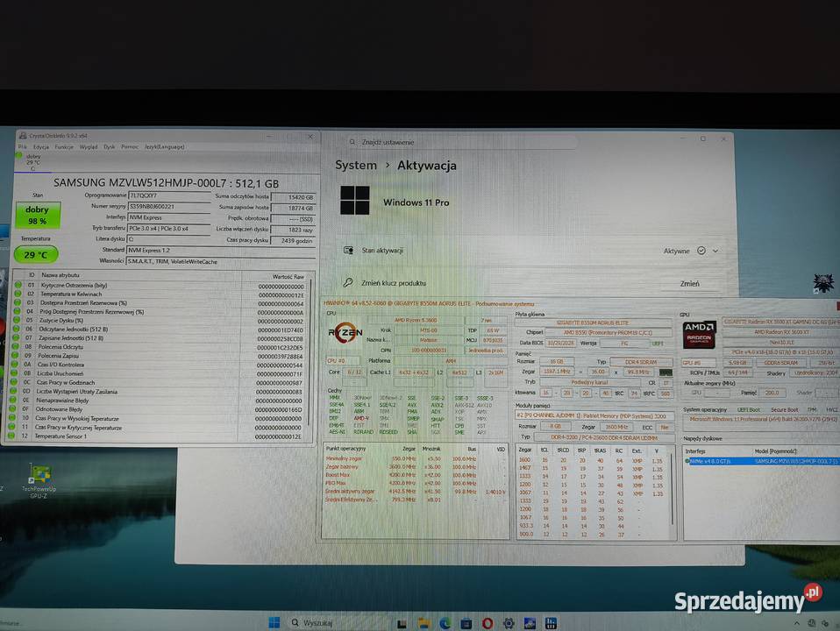
Task: Open the Wygląd menu
Action: (89, 146)
